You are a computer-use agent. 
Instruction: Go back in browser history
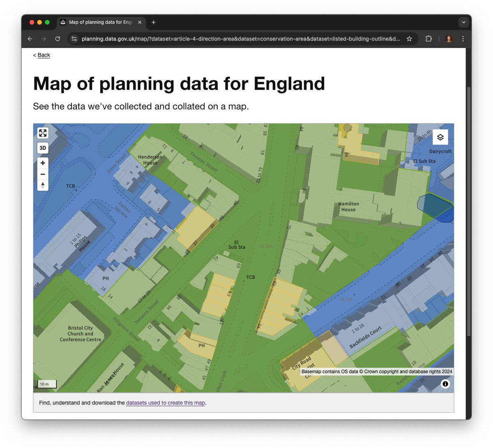[x=30, y=39]
